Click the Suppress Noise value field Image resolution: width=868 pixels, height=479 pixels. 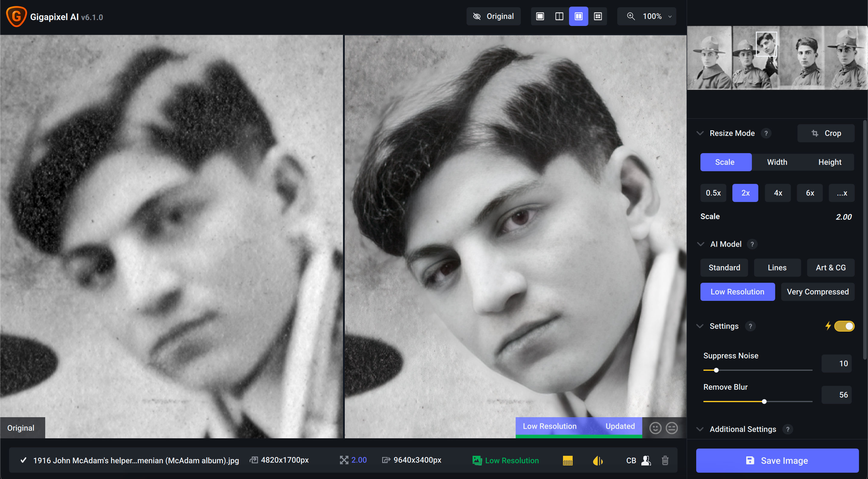837,363
